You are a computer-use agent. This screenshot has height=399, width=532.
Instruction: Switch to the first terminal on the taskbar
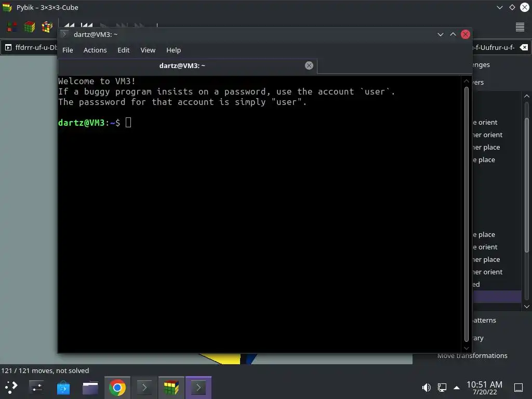click(144, 388)
